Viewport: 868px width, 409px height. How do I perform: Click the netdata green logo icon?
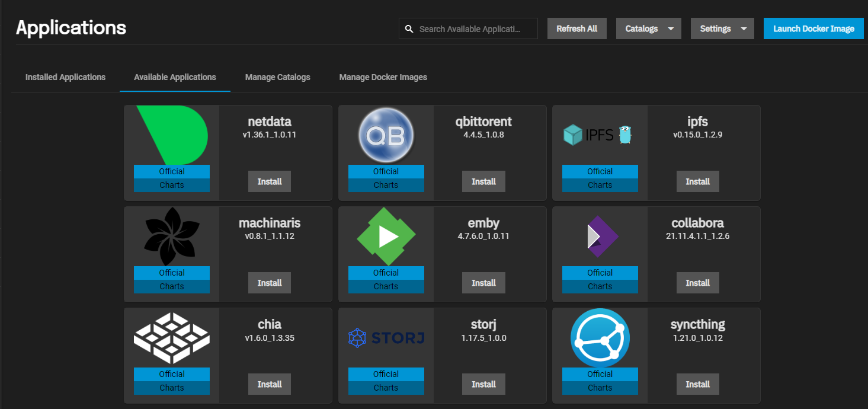[172, 135]
